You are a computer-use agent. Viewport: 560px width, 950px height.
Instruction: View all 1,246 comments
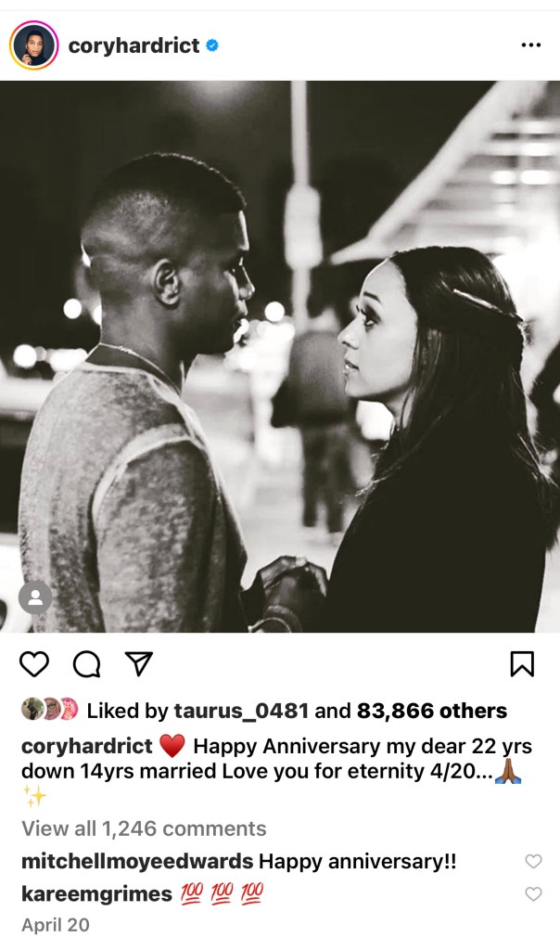coord(144,828)
